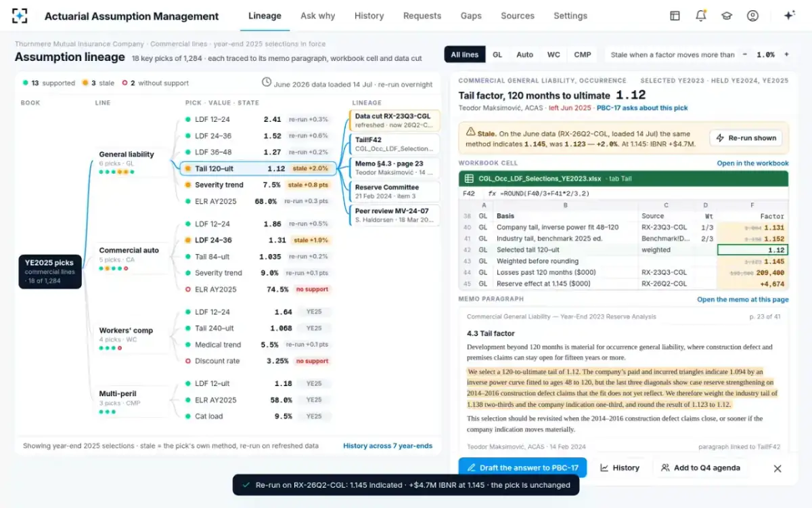Decrease the stale threshold with minus
Image resolution: width=812 pixels, height=508 pixels.
(745, 55)
